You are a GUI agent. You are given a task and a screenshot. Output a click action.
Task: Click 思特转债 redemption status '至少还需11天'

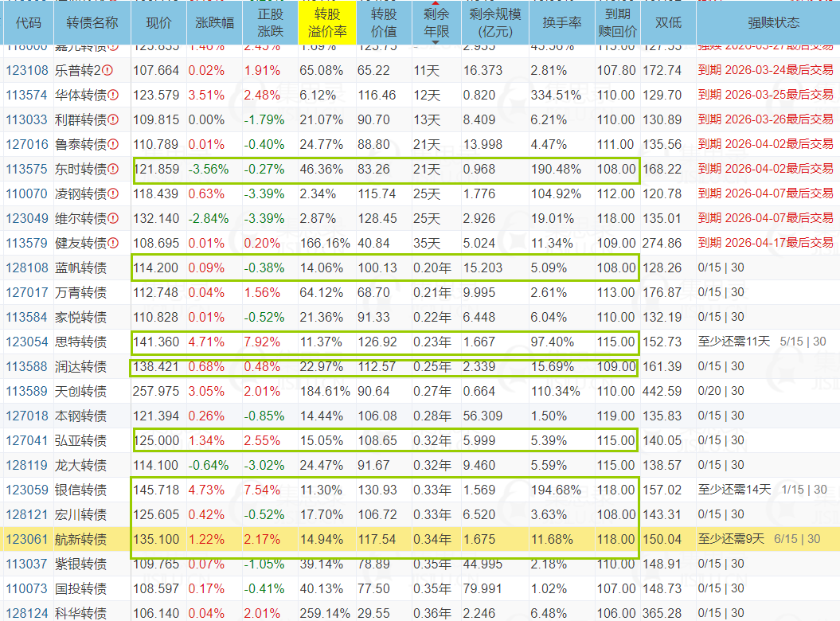coord(734,342)
